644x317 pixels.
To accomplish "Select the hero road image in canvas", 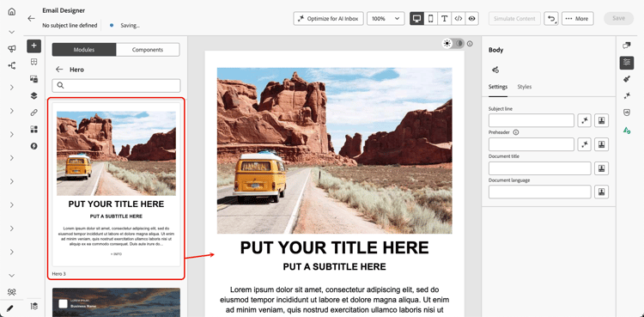I will 334,150.
